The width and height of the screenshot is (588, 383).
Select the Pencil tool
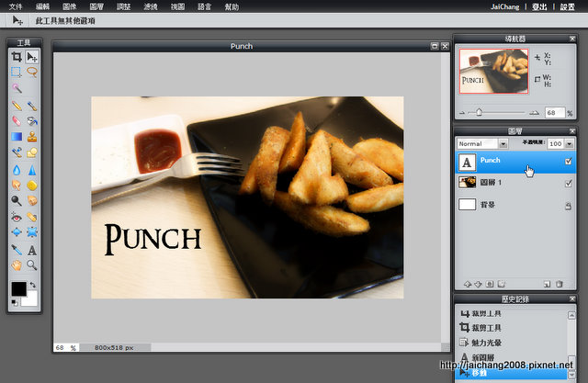click(x=17, y=106)
